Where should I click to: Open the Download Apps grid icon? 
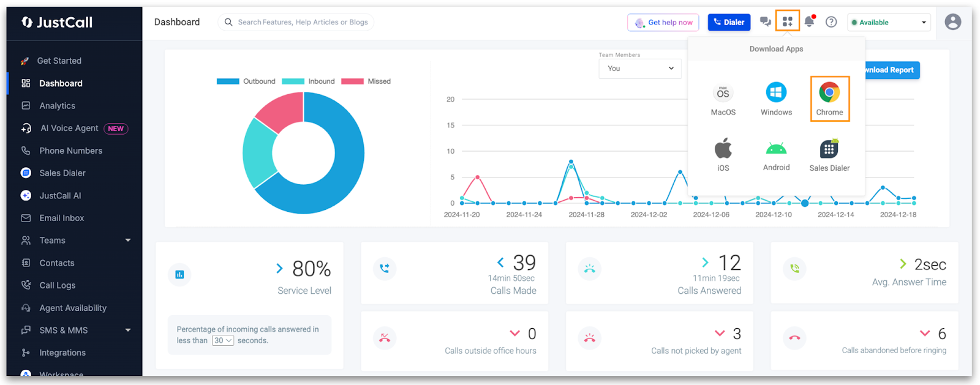787,22
